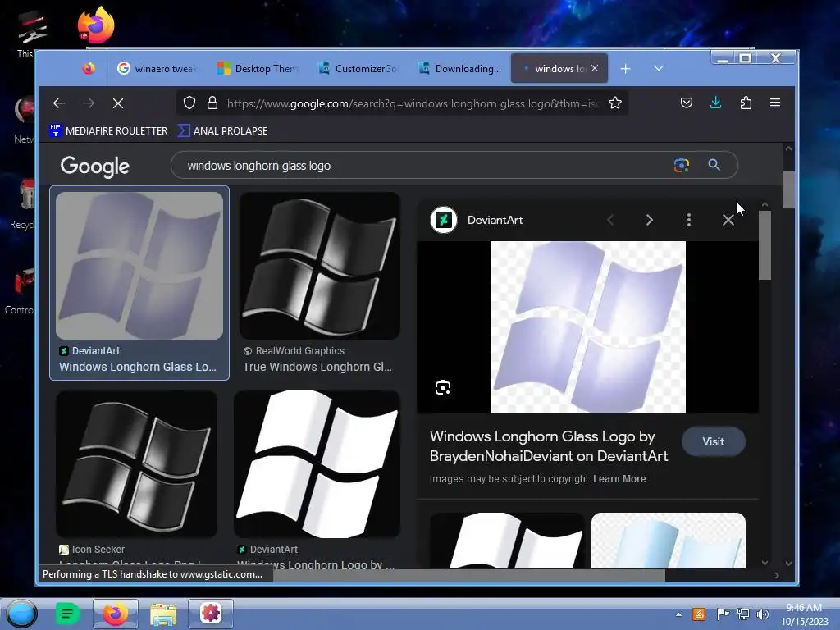Open tracking protection shield icon
Image resolution: width=840 pixels, height=630 pixels.
[x=189, y=103]
